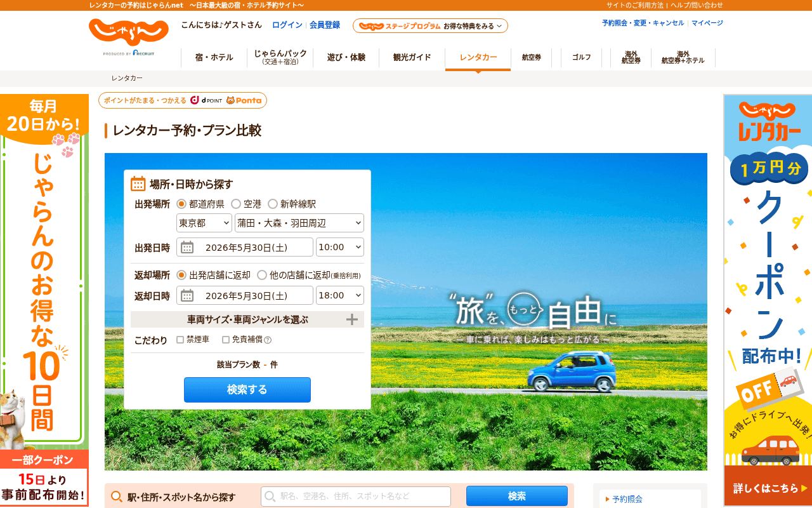Open the return date calendar icon
This screenshot has height=508, width=812.
187,295
